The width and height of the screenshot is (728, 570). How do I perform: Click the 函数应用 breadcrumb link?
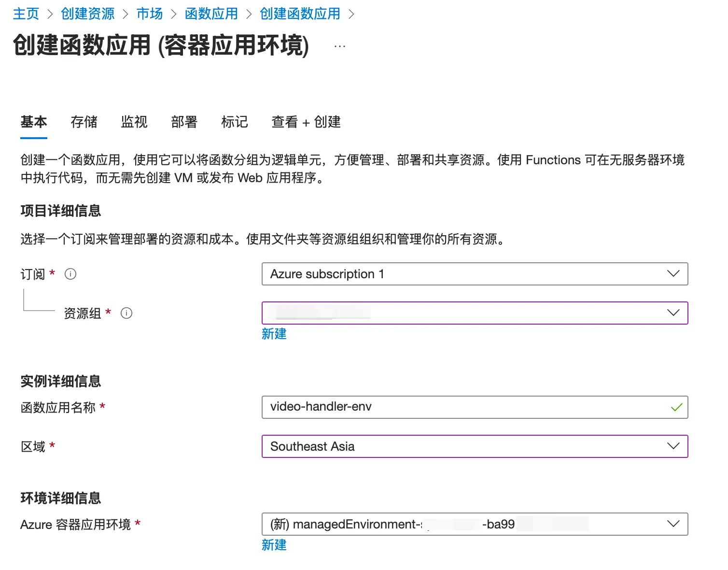[211, 14]
